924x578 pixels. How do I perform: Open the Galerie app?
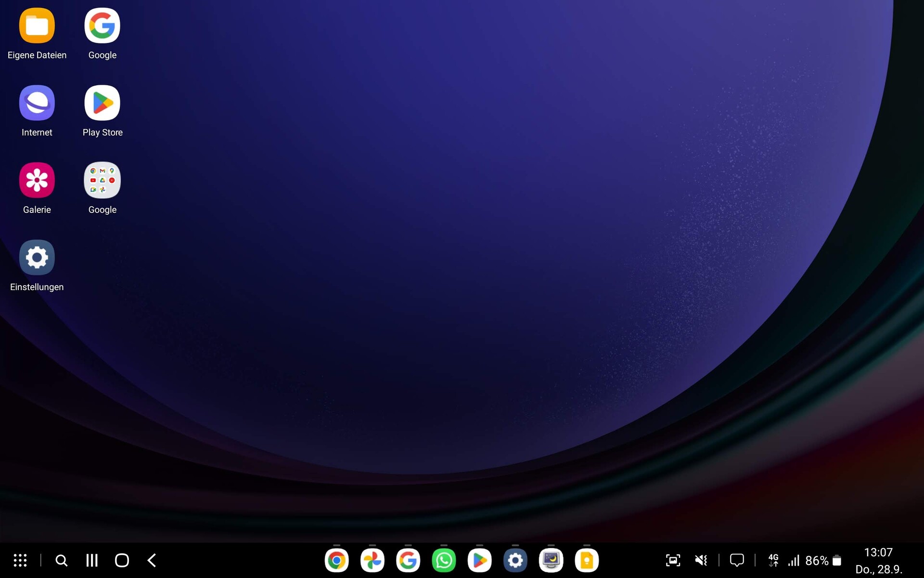37,180
